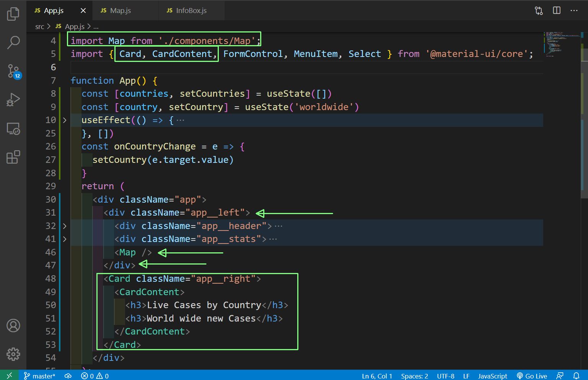The image size is (588, 380).
Task: Click the breadcrumb ellipsis symbol segment
Action: coord(96,27)
